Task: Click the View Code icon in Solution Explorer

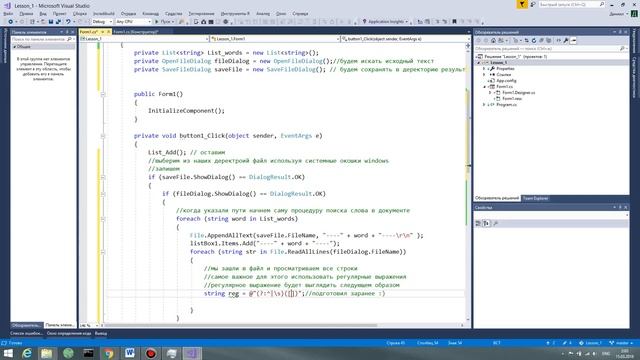Action: (x=558, y=40)
